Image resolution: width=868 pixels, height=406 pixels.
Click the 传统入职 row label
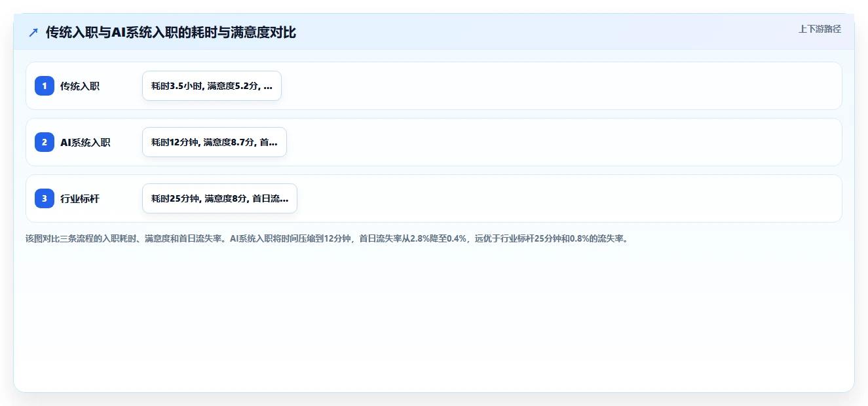click(x=80, y=86)
